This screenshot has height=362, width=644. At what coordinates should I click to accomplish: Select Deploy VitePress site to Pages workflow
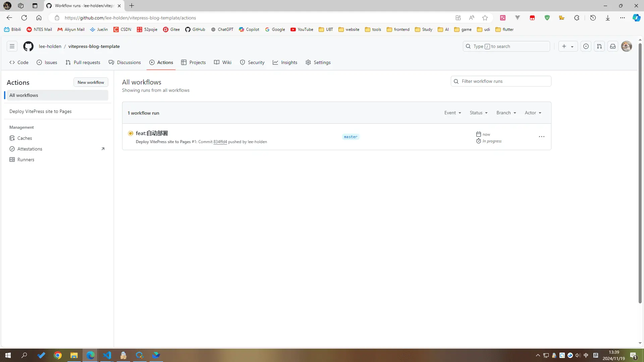(x=40, y=111)
